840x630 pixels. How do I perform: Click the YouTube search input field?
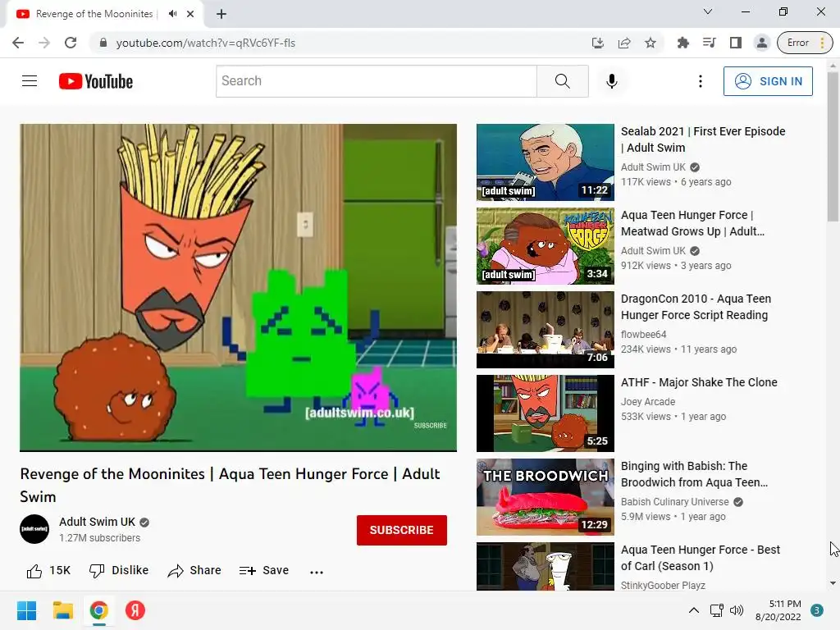point(376,81)
